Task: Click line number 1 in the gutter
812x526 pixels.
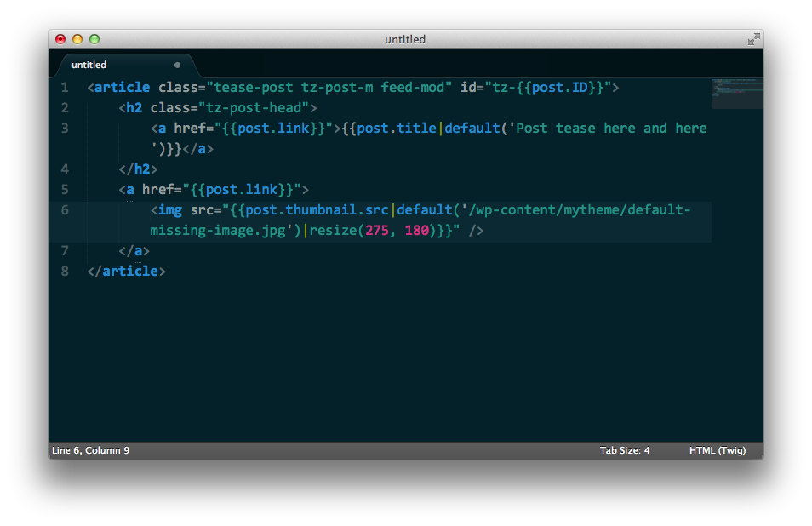Action: click(65, 87)
